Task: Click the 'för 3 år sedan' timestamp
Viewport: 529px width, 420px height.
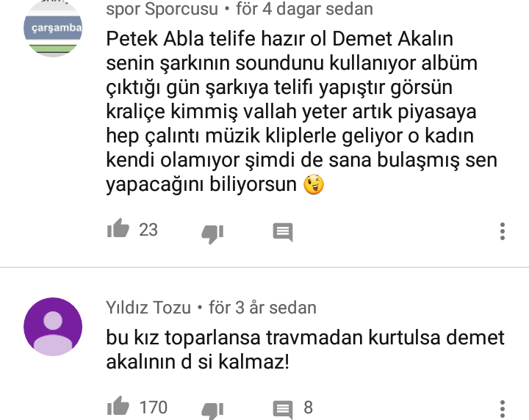Action: pos(262,308)
